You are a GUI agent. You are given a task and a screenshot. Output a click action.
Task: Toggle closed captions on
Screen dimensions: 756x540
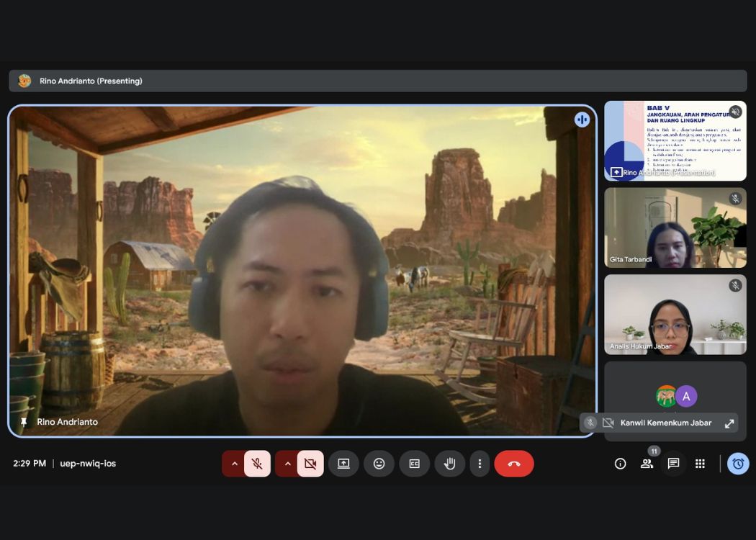(x=415, y=464)
